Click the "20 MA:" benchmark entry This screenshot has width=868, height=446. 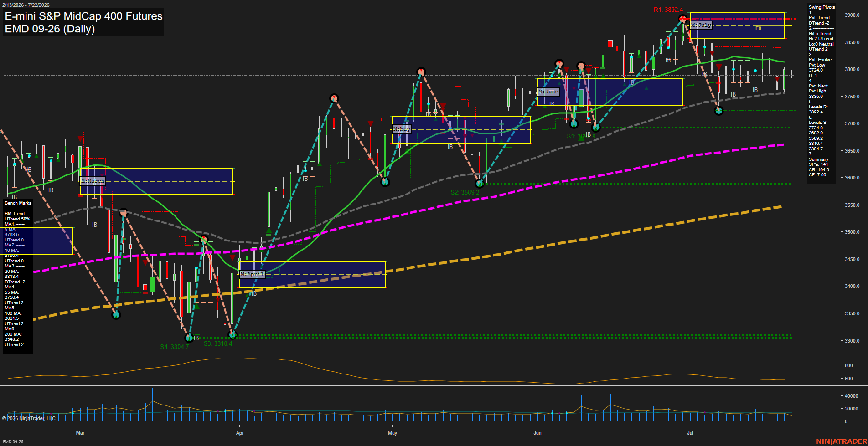click(12, 272)
